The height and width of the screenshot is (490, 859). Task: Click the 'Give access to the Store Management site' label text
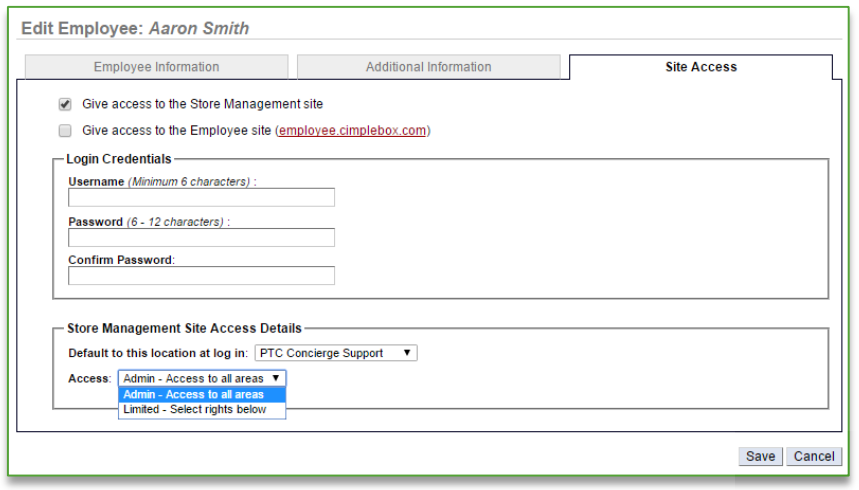tap(202, 104)
